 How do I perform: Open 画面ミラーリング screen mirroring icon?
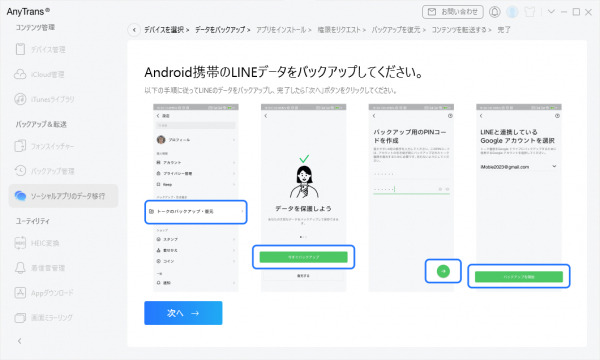(20, 318)
